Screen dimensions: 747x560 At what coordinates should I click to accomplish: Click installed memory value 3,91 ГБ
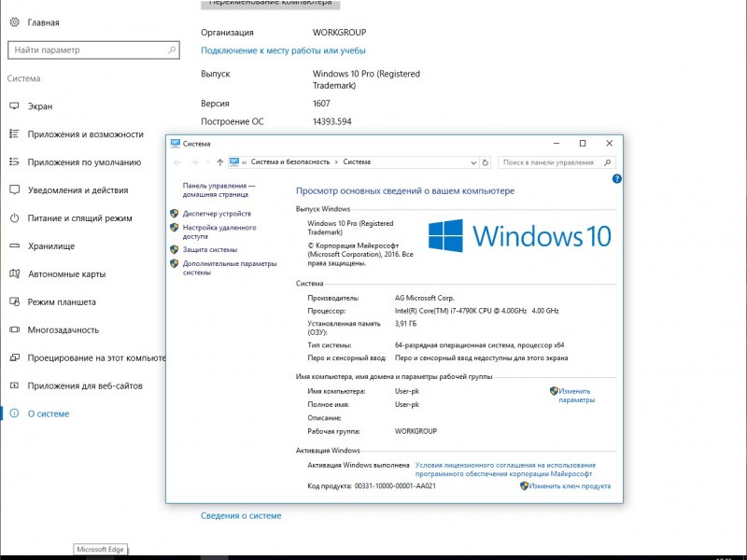point(405,324)
